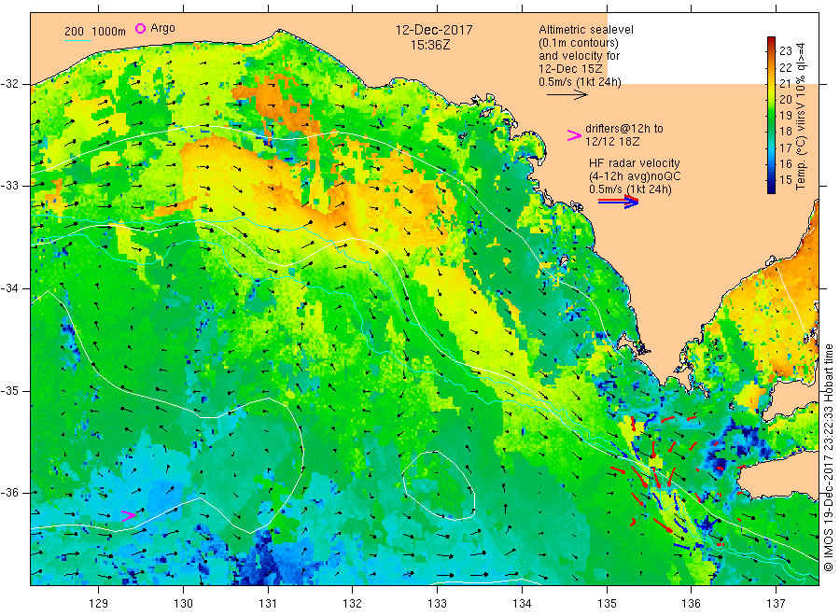Image resolution: width=840 pixels, height=616 pixels.
Task: Click the magenta drifter arrow in the legend
Action: (x=574, y=135)
